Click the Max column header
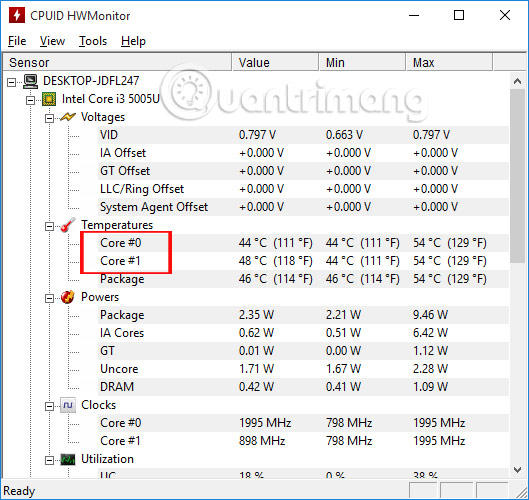This screenshot has height=500, width=529. pyautogui.click(x=449, y=62)
